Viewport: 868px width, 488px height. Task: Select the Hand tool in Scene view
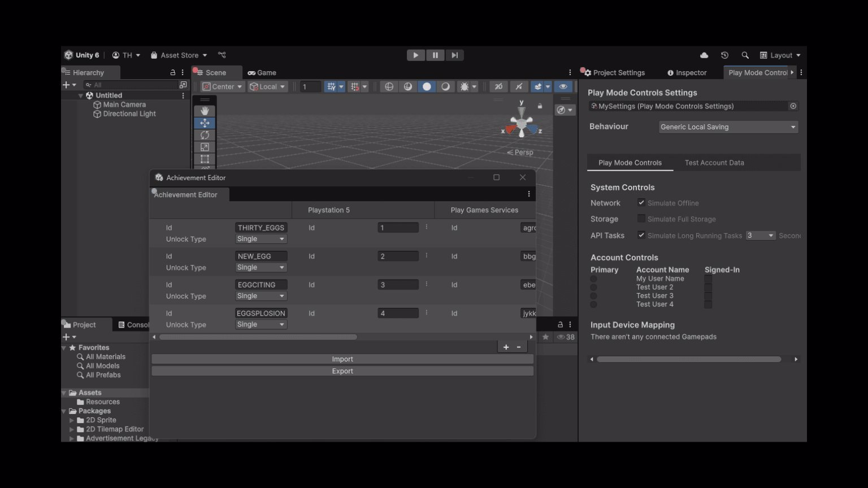(x=205, y=111)
